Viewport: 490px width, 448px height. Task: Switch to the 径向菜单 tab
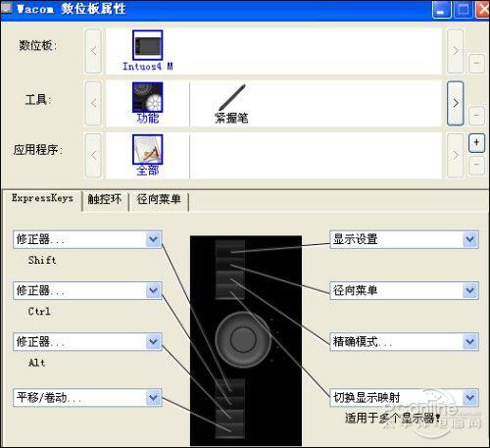point(159,199)
